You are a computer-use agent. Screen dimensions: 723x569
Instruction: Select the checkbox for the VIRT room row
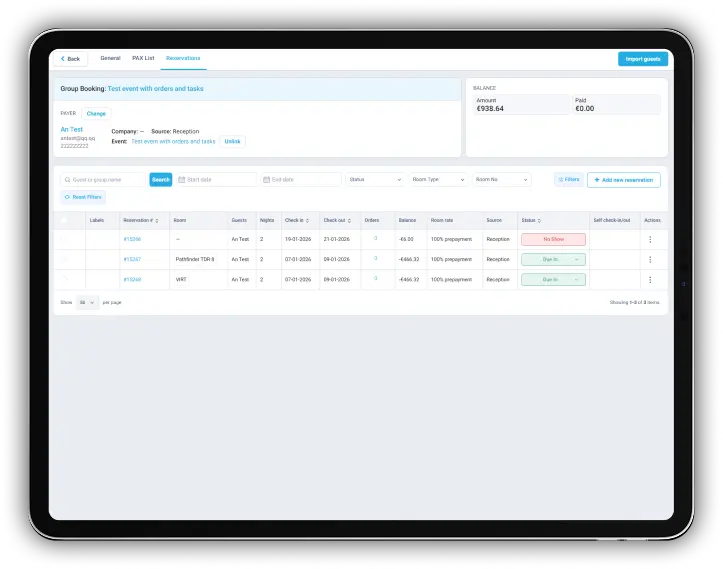click(64, 279)
